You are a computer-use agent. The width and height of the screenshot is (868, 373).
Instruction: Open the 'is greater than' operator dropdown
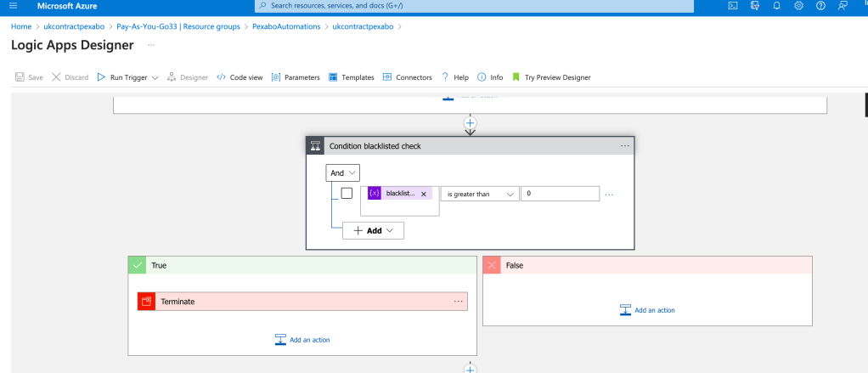pos(480,194)
